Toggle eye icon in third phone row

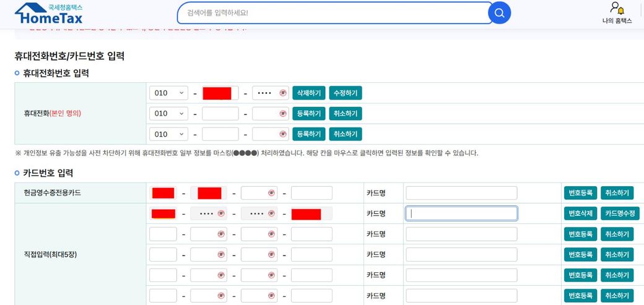point(283,134)
